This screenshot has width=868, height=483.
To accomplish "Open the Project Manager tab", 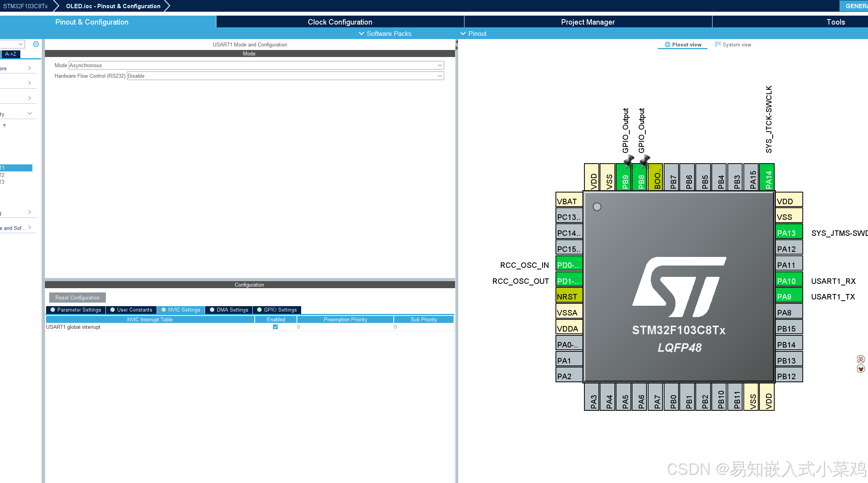I will 588,22.
